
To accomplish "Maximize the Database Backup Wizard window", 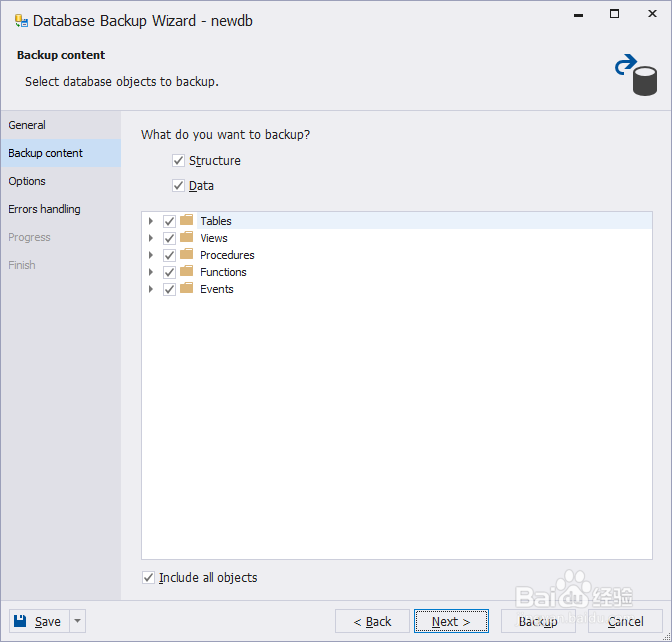I will 614,14.
